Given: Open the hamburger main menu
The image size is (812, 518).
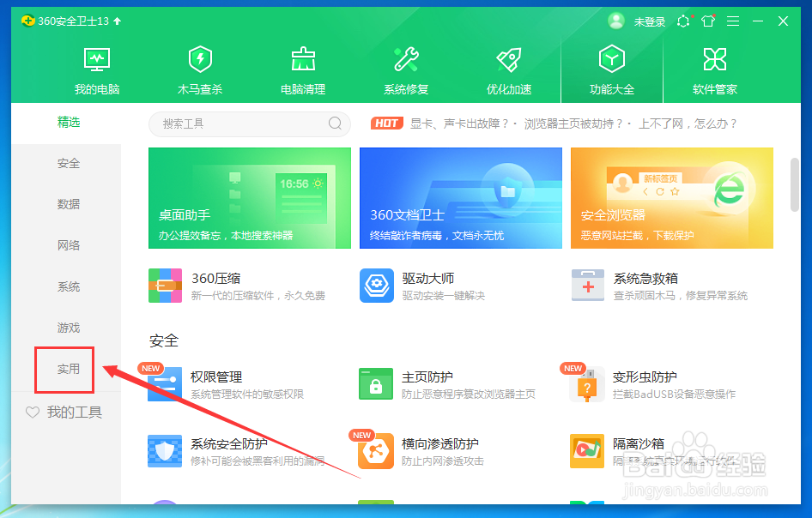Looking at the screenshot, I should point(732,21).
